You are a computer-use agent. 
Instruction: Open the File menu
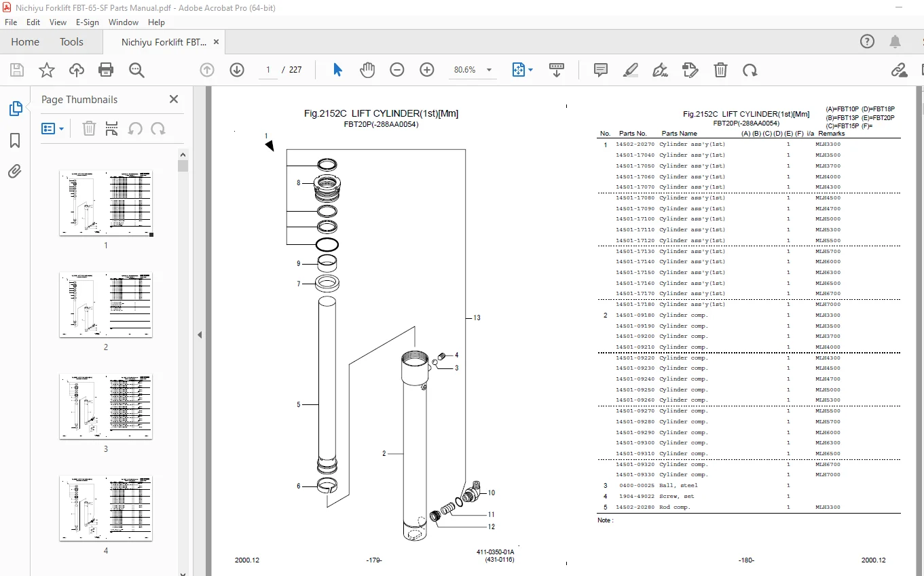pyautogui.click(x=12, y=22)
